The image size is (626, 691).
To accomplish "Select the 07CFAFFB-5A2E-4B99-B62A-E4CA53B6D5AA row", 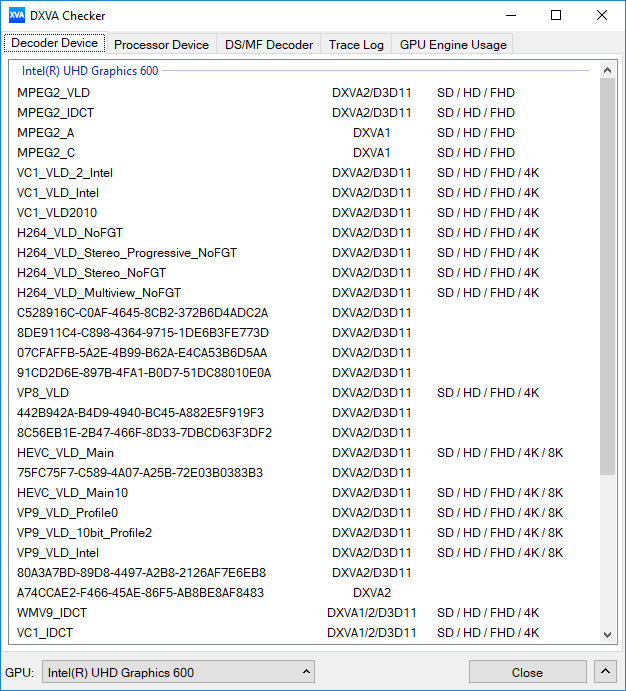I will coord(304,353).
